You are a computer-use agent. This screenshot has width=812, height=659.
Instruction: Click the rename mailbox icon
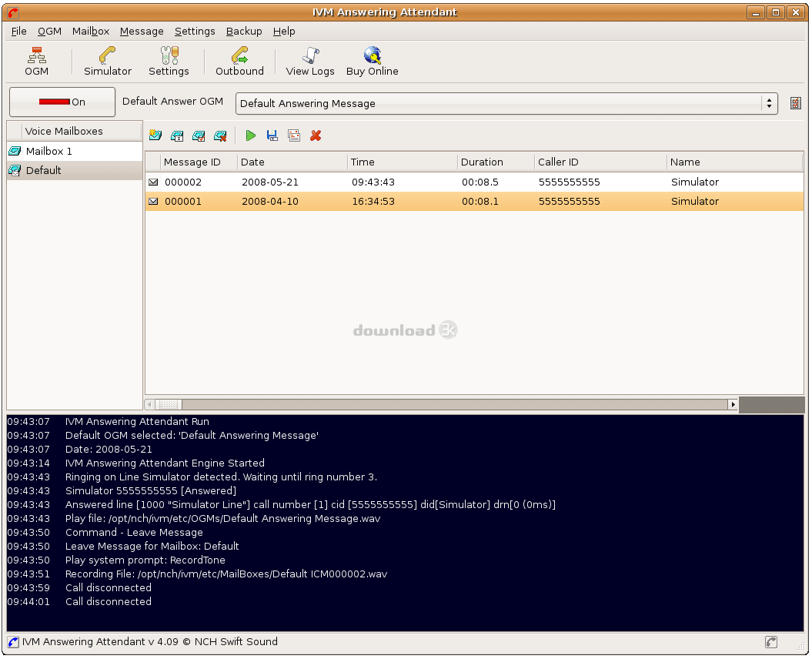tap(177, 135)
